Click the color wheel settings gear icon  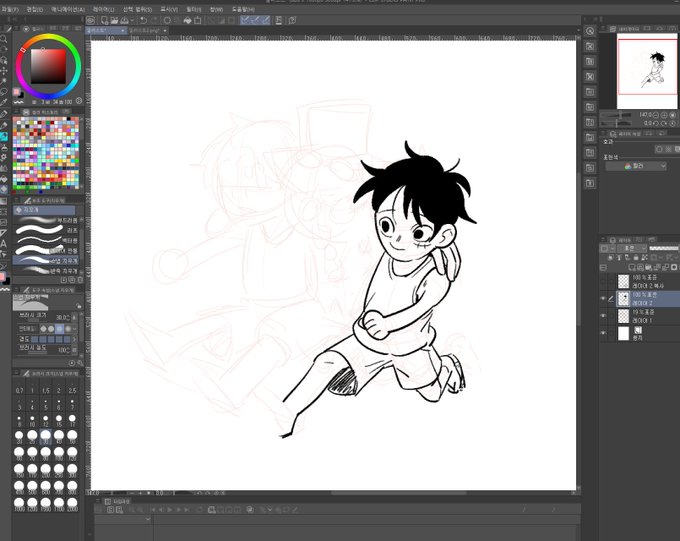(78, 101)
